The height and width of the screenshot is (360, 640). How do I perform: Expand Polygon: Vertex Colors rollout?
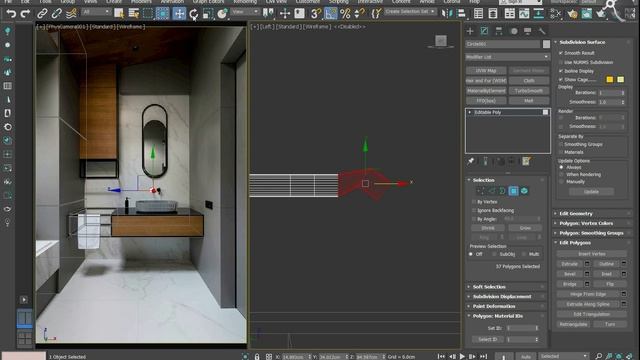586,224
